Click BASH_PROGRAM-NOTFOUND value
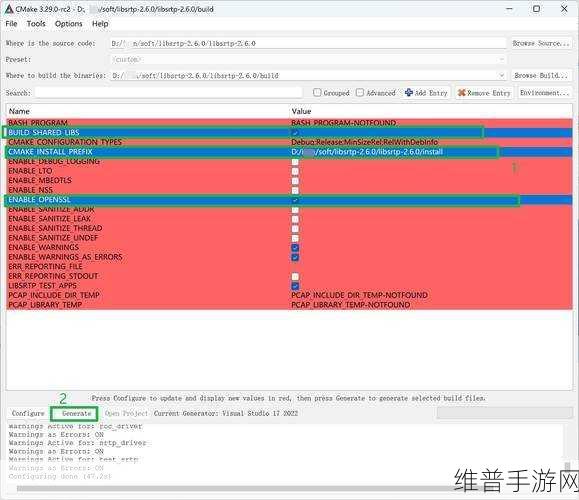Viewport: 579px width, 500px height. click(344, 123)
